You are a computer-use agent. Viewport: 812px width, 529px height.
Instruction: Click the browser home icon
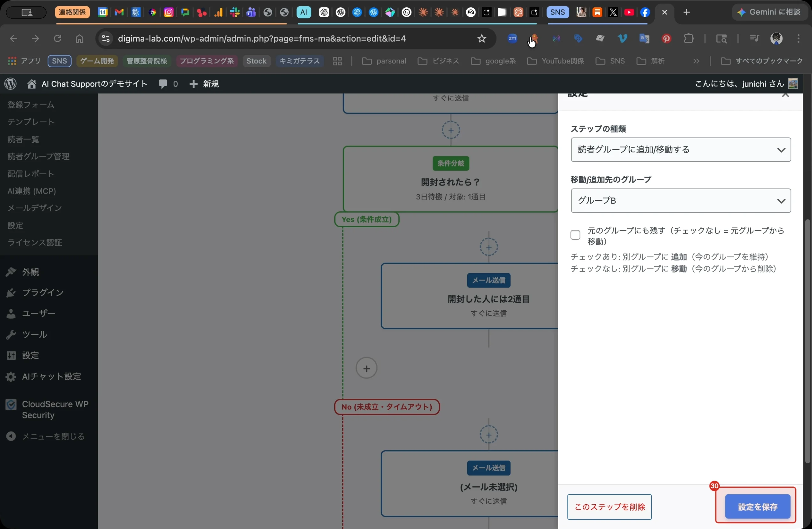coord(79,39)
